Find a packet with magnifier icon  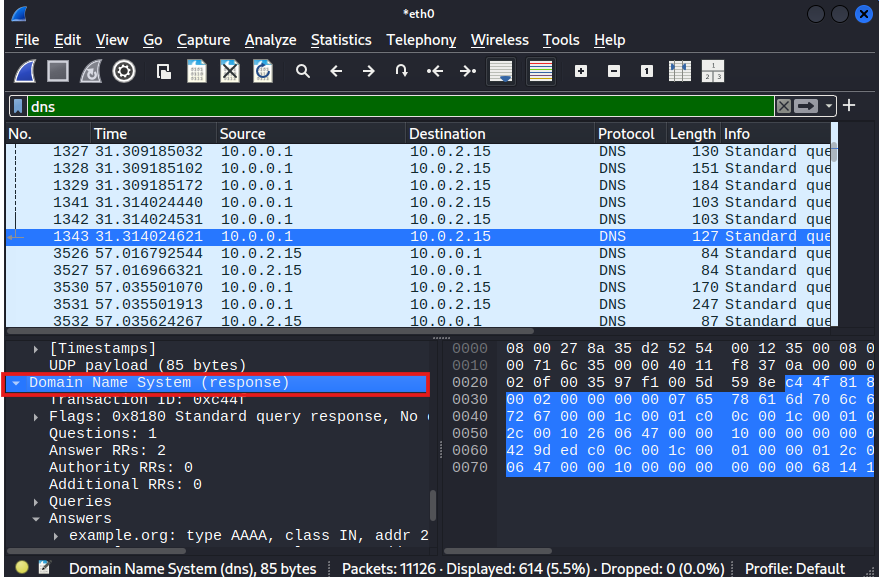click(303, 71)
